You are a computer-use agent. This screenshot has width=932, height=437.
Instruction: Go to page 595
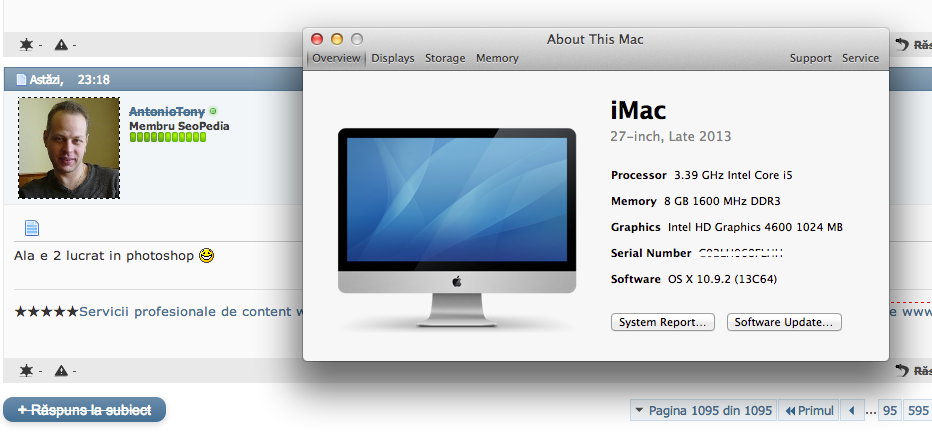tap(918, 410)
